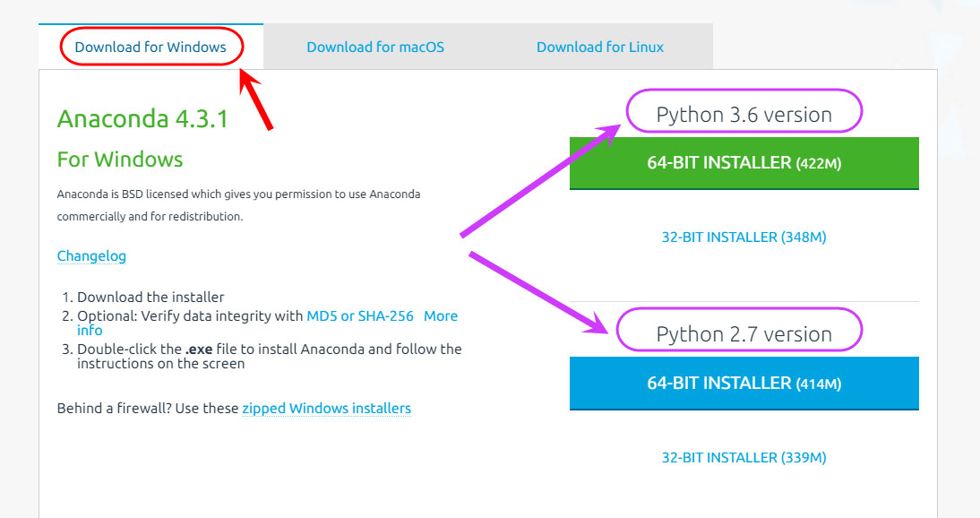Download the 32-bit installer (339M)
The width and height of the screenshot is (980, 518).
744,457
